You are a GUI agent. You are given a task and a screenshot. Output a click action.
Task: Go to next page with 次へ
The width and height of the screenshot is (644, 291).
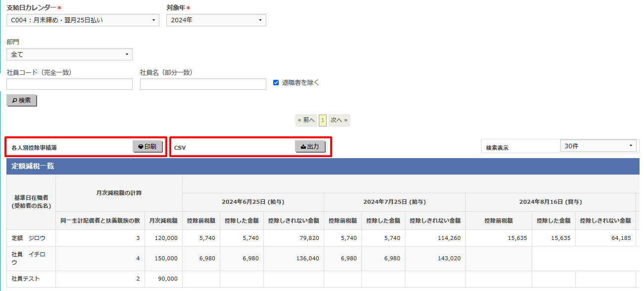339,120
